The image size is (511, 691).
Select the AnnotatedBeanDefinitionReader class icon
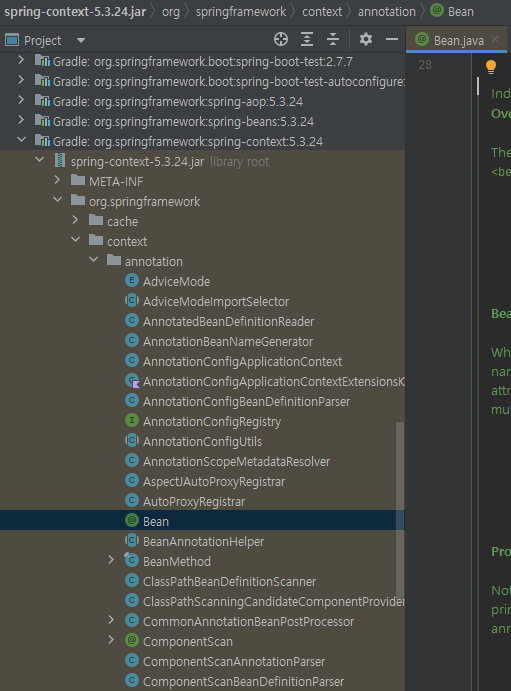(132, 320)
